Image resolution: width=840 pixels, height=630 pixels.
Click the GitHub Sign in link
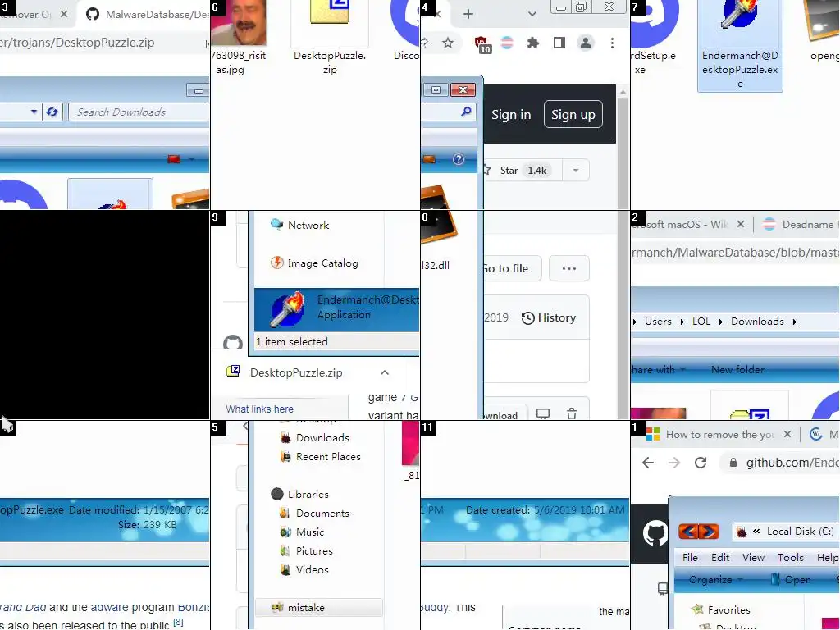click(511, 115)
